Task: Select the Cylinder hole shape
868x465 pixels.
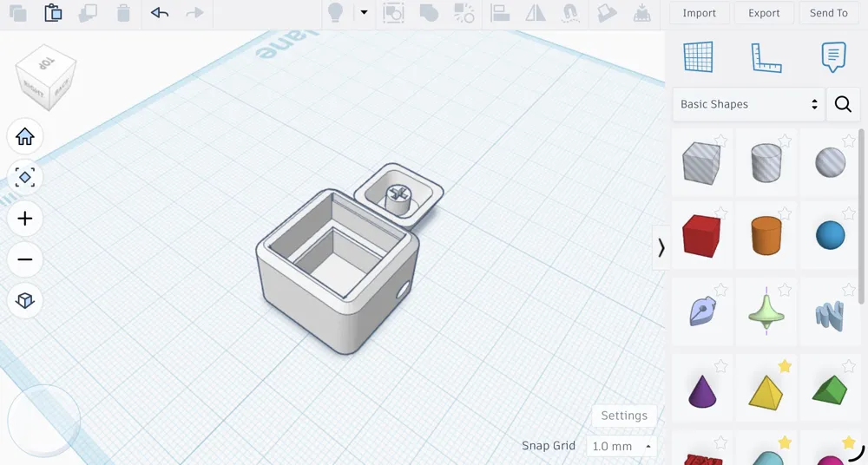Action: click(x=766, y=163)
